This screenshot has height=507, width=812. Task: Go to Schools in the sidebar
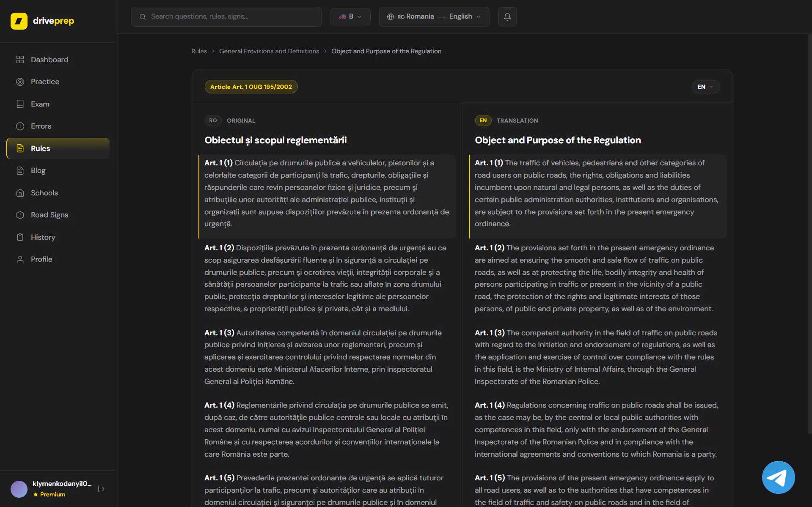pyautogui.click(x=58, y=193)
